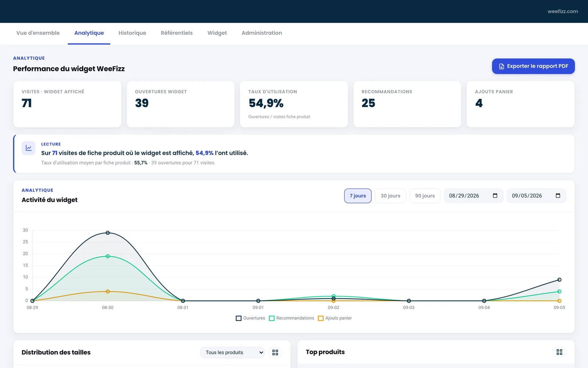Screen dimensions: 588x368
Task: Click grid icon in Top produits panel
Action: pyautogui.click(x=559, y=352)
